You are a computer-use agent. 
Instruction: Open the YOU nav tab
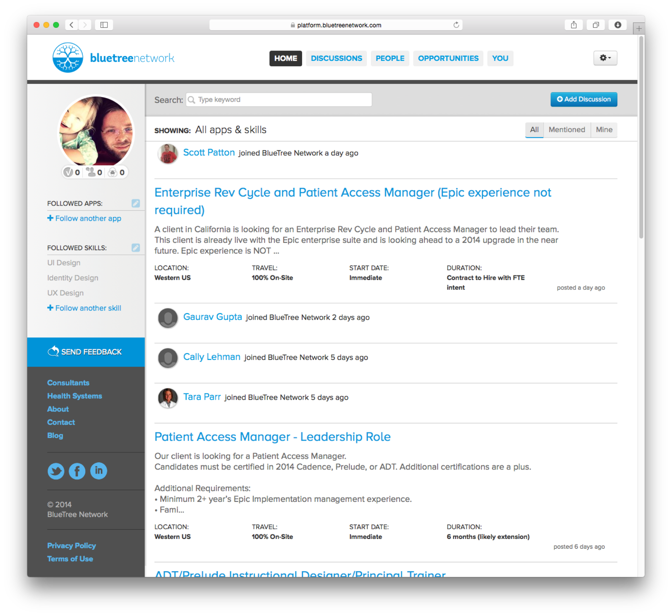(x=500, y=58)
